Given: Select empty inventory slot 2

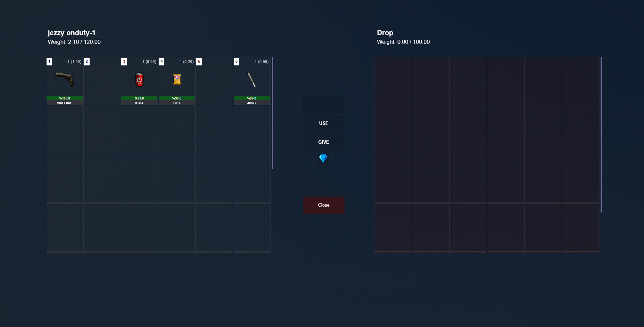Looking at the screenshot, I should [x=102, y=82].
